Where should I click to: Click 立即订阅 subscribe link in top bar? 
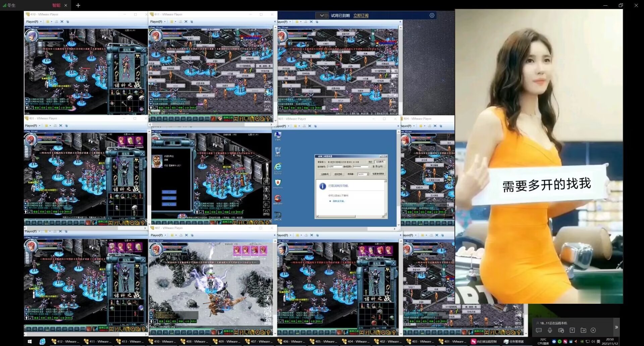361,15
